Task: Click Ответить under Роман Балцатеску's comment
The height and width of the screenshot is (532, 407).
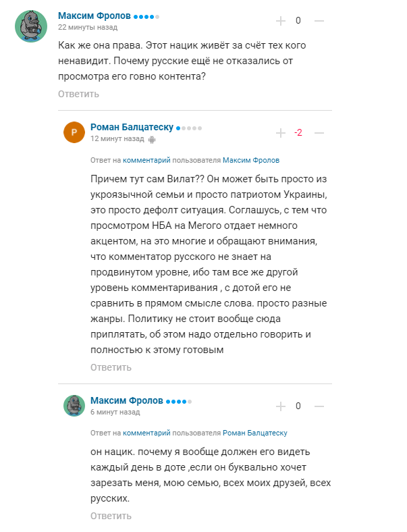Action: 111,367
